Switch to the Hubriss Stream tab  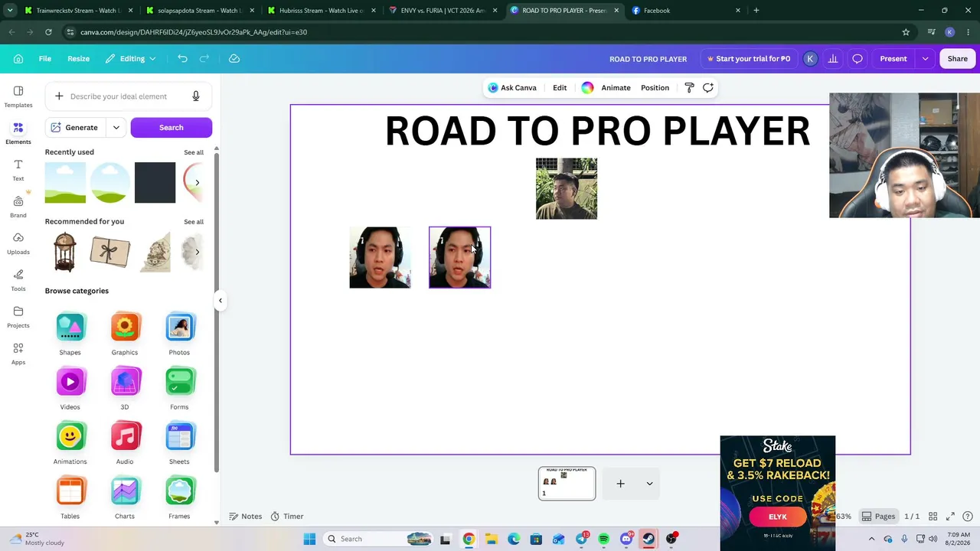tap(322, 11)
